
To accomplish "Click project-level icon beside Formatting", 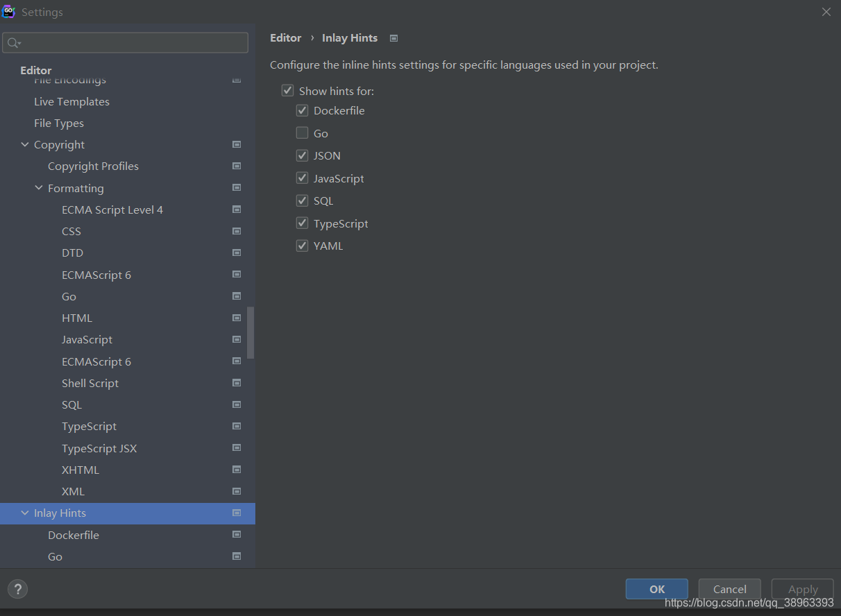I will pyautogui.click(x=237, y=188).
